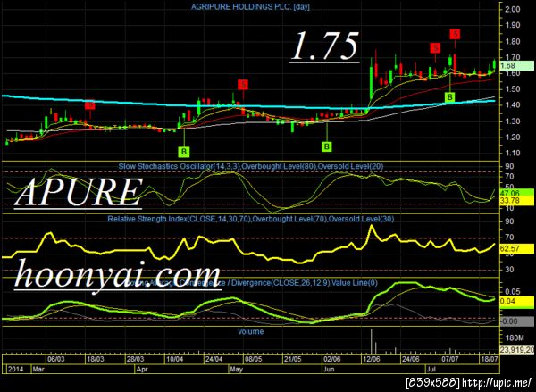
Task: Click the 23,919,20 volume value tag
Action: [x=516, y=350]
